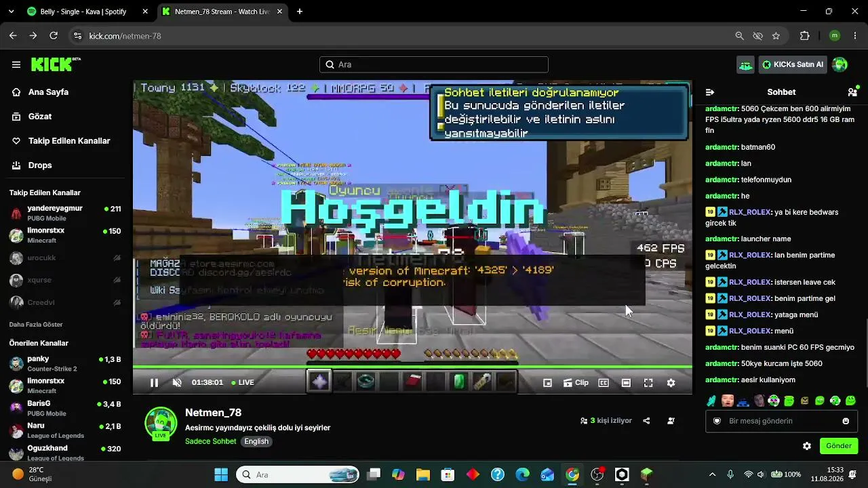Jump to the LIVE indicator in player

coord(243,383)
